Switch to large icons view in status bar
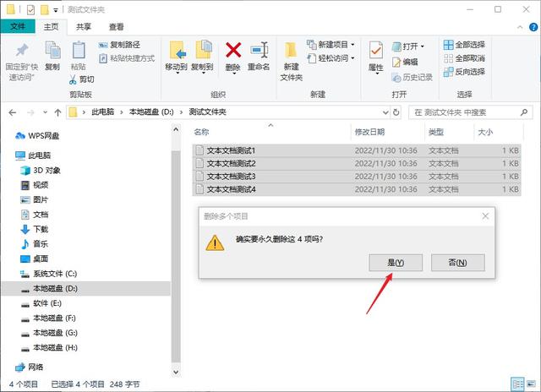Viewport: 541px width, 392px height. pos(531,384)
